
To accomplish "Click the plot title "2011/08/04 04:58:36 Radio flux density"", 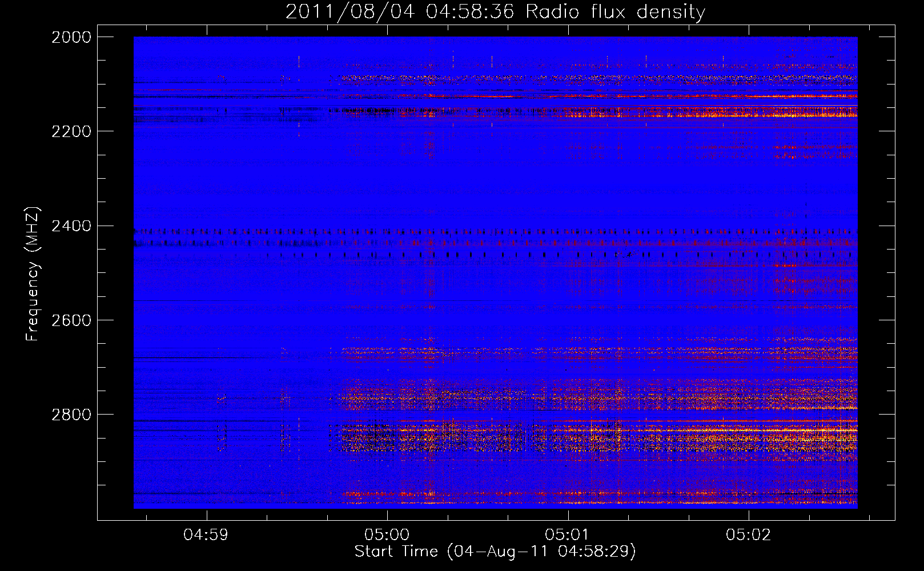I will click(x=495, y=12).
